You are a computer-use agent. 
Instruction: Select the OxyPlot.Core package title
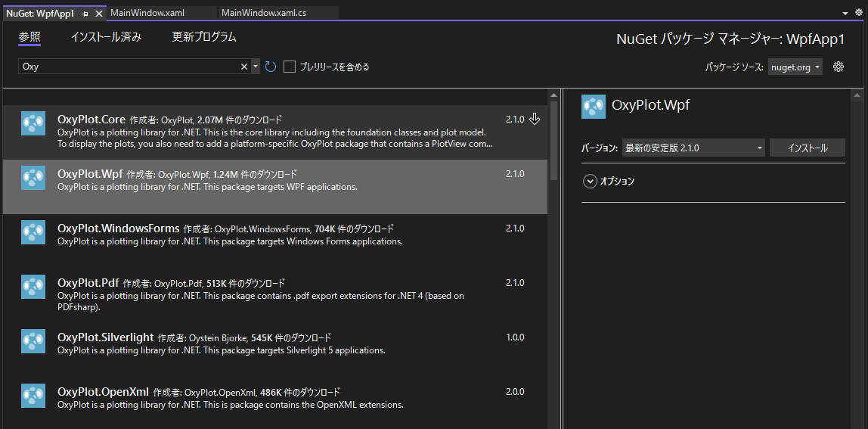pos(91,119)
